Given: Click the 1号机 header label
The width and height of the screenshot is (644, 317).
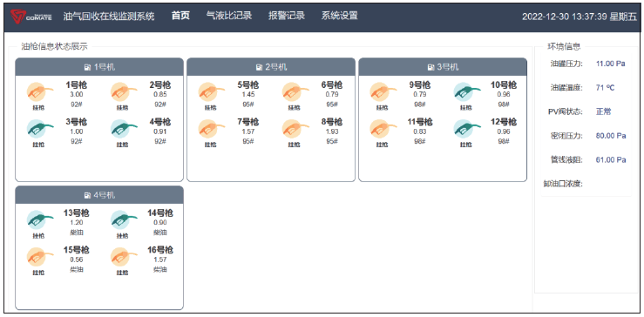Looking at the screenshot, I should [x=105, y=67].
